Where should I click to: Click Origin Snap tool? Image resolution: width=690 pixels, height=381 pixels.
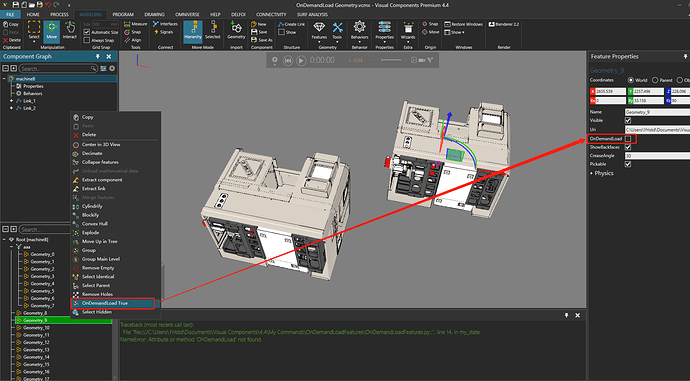430,24
